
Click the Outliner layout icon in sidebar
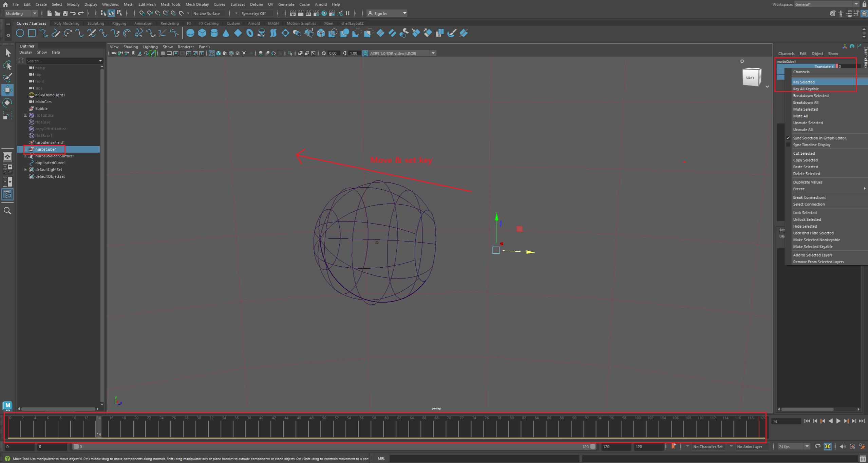coord(7,194)
